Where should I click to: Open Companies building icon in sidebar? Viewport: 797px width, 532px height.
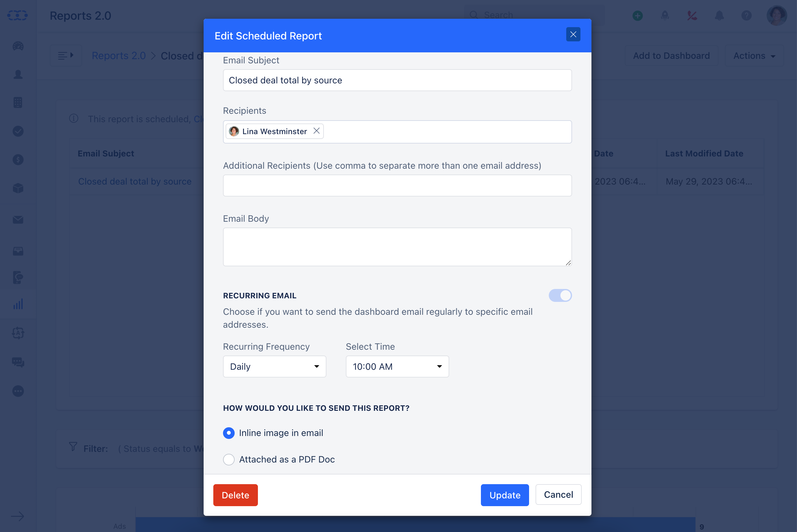coord(18,102)
